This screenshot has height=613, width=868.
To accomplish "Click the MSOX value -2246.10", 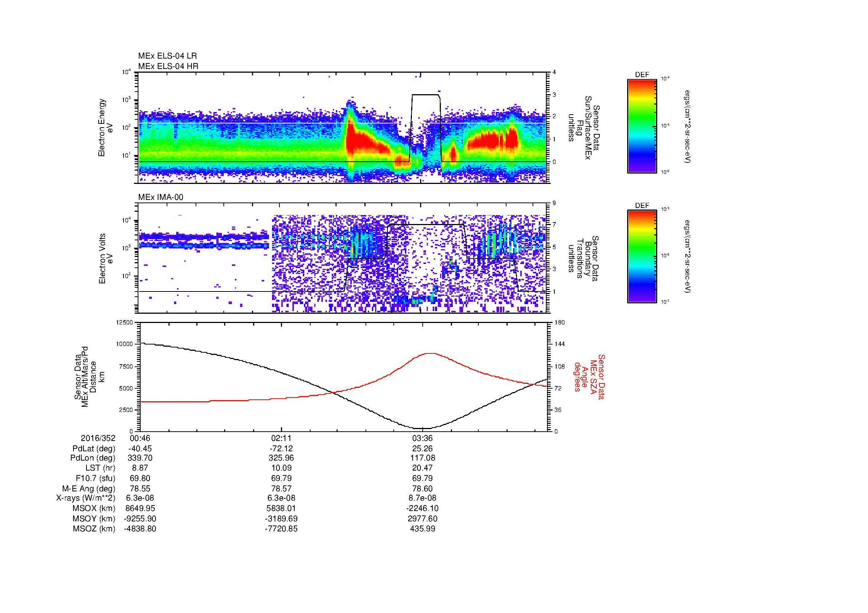I will (422, 508).
